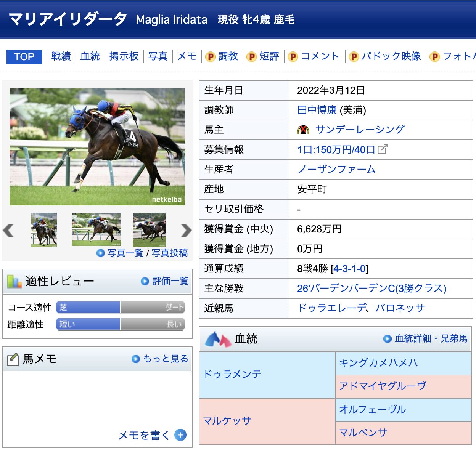Open dam マルケッサ link
This screenshot has height=452, width=476.
(x=227, y=421)
